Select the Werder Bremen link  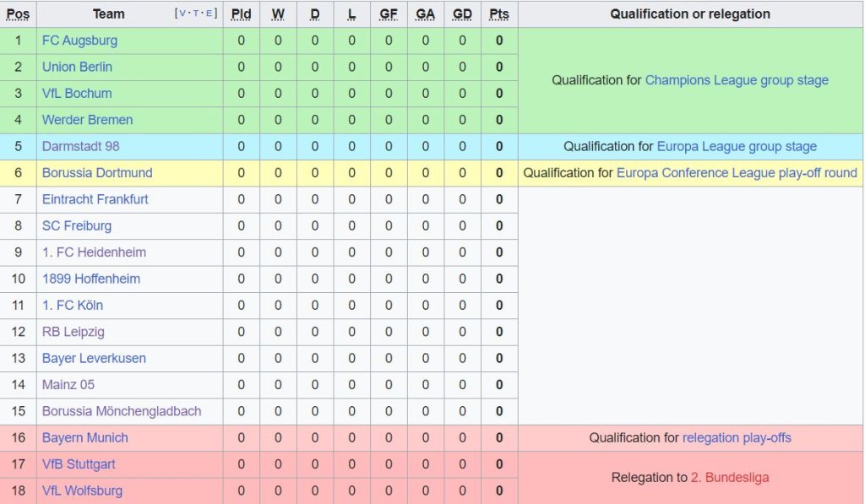click(x=87, y=120)
